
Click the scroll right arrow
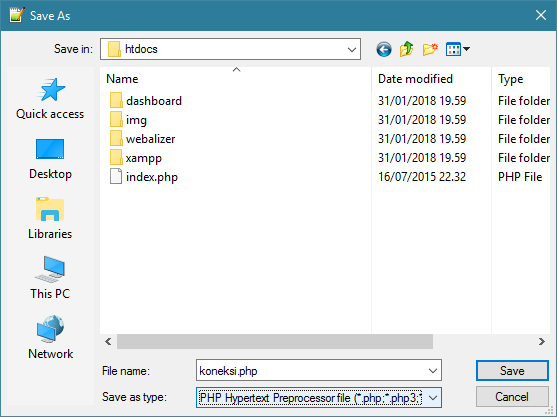pyautogui.click(x=541, y=342)
